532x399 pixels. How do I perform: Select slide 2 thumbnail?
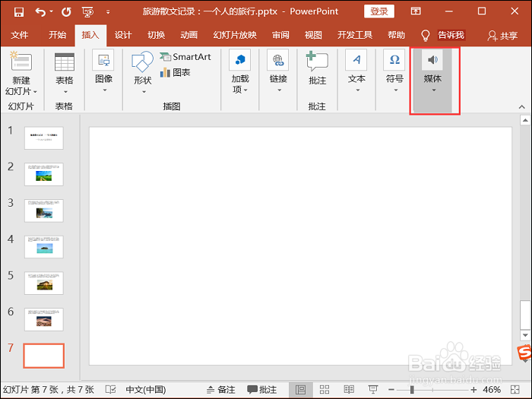(44, 174)
